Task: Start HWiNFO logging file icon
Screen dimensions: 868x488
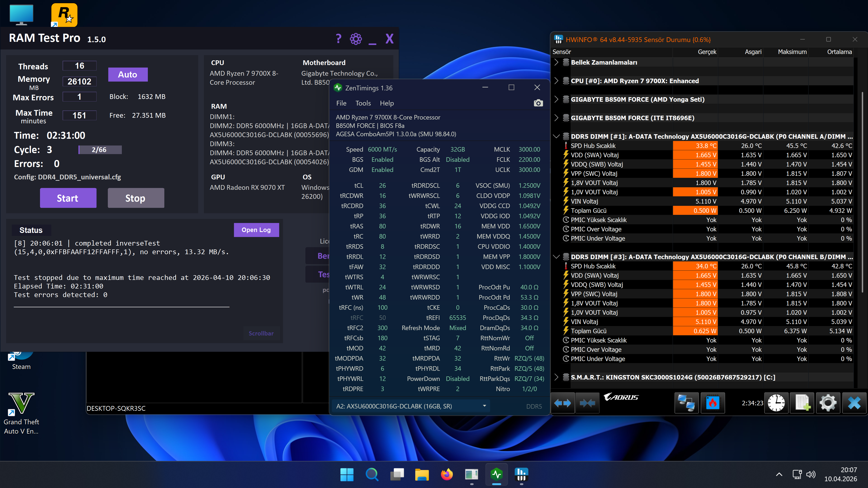Action: (802, 403)
